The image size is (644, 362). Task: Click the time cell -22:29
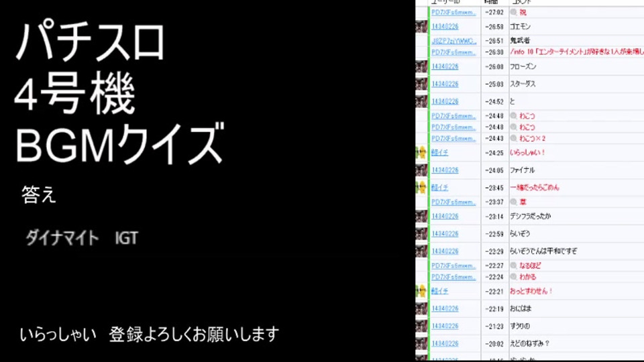(x=494, y=251)
